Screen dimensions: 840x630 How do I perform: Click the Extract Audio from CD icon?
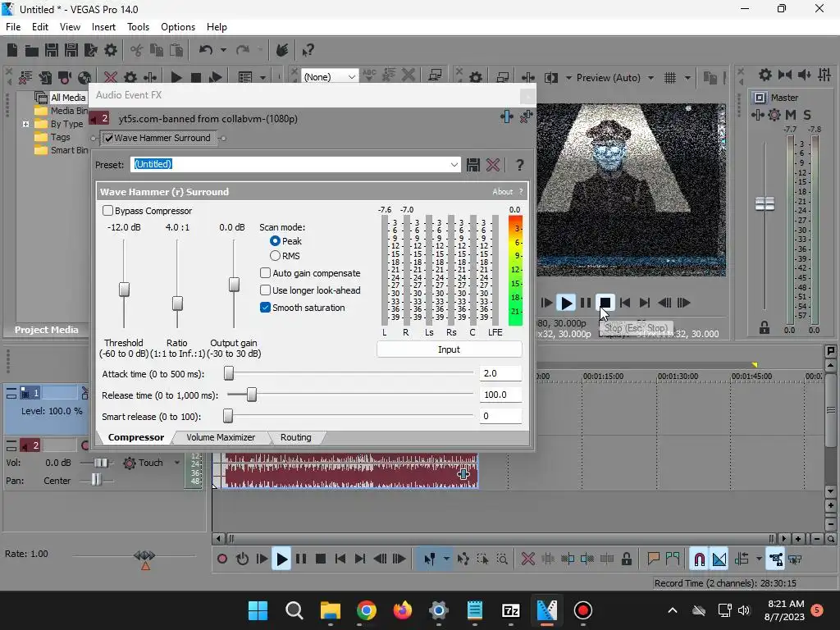(x=84, y=78)
